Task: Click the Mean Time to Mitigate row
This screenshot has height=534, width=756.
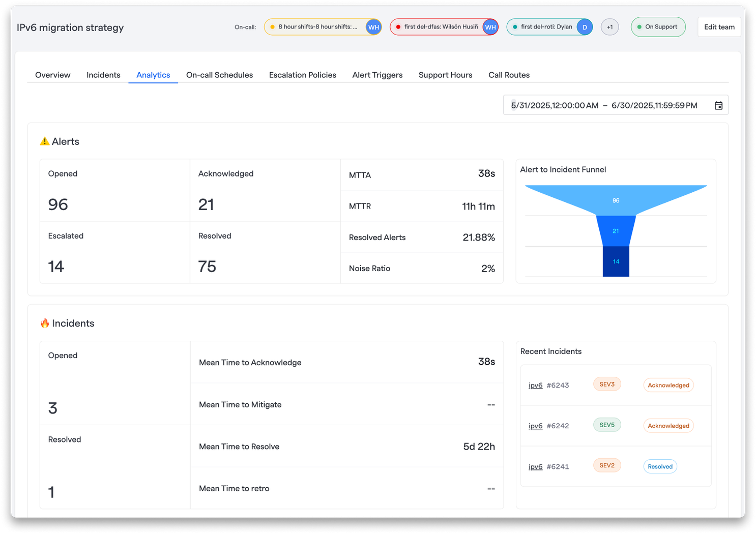Action: click(x=347, y=404)
